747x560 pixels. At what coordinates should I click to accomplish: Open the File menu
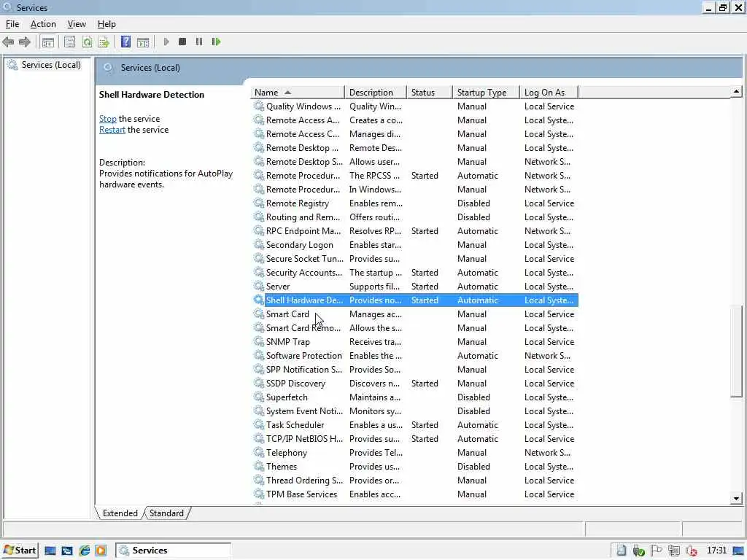click(12, 24)
